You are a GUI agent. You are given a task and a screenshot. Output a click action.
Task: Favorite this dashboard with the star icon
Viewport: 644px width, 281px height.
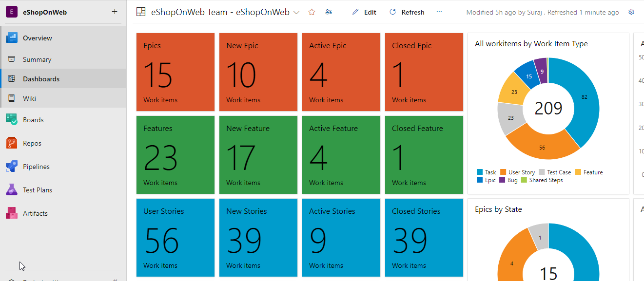pyautogui.click(x=312, y=12)
